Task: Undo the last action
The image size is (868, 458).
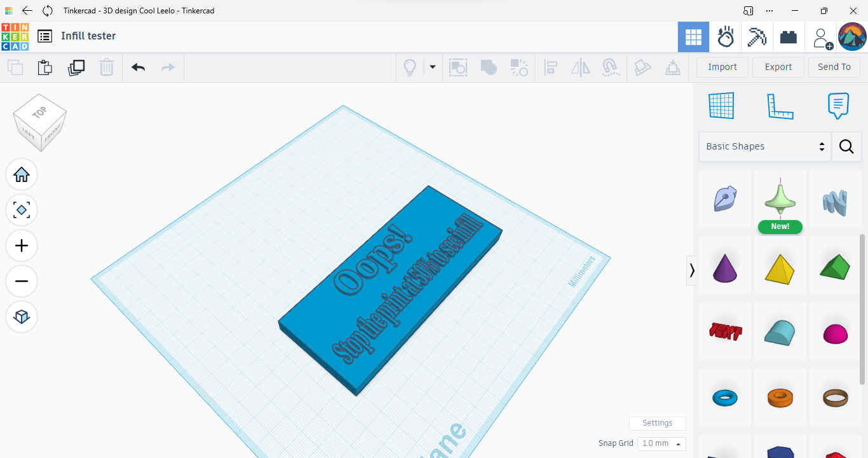Action: pyautogui.click(x=138, y=67)
